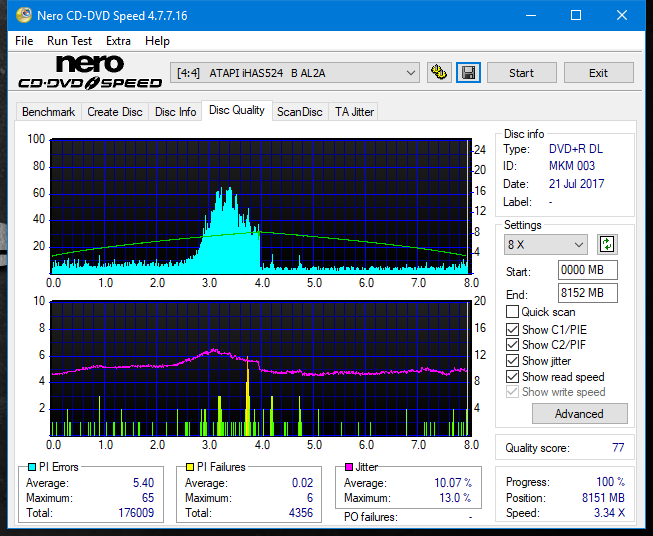
Task: Maximize the Nero CD-DVD Speed window
Action: (x=576, y=15)
